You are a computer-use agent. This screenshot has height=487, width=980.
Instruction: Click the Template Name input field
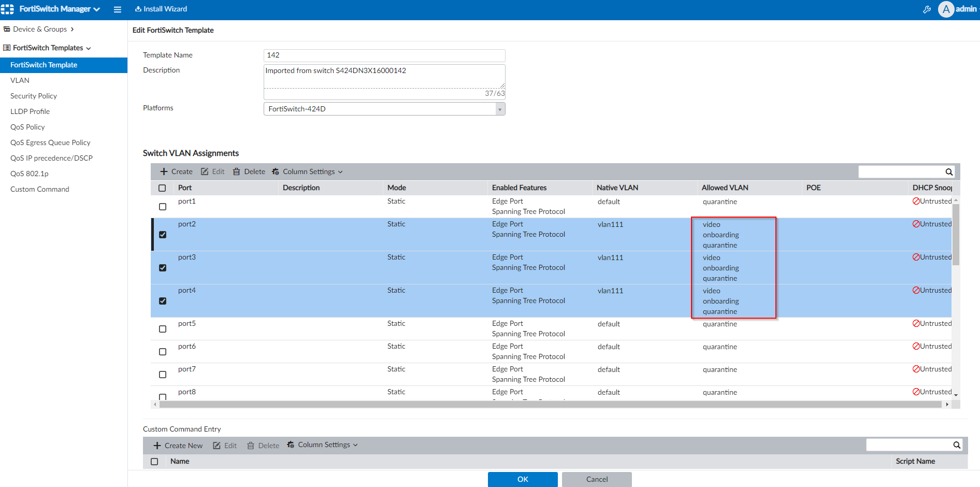384,55
